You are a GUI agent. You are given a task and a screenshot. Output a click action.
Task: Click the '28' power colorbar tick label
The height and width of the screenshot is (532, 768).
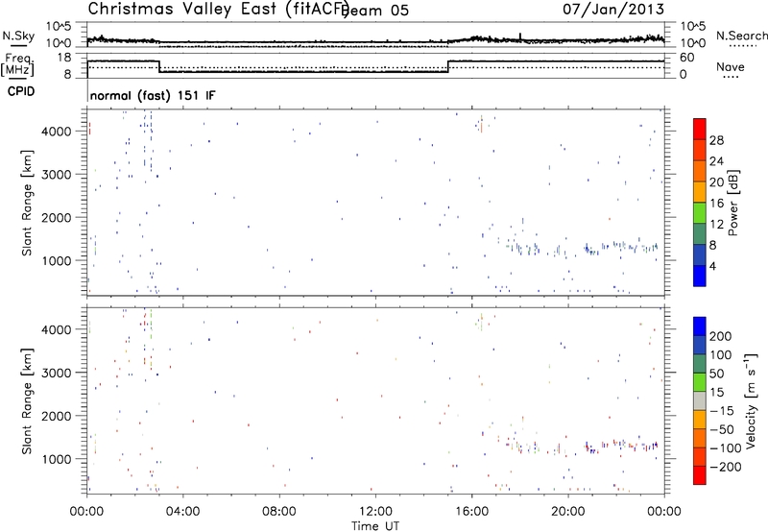[x=716, y=140]
